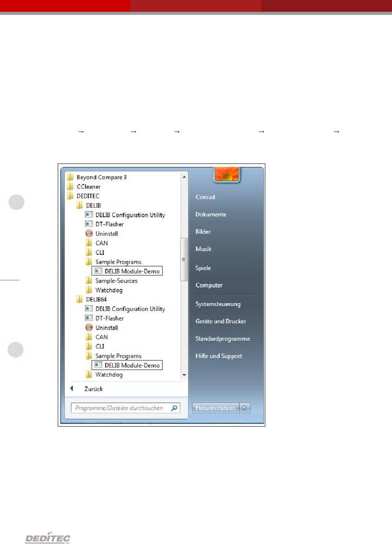Click the DELIB Module-Demo icon under DELIB
Image resolution: width=392 pixels, height=555 pixels.
(98, 271)
